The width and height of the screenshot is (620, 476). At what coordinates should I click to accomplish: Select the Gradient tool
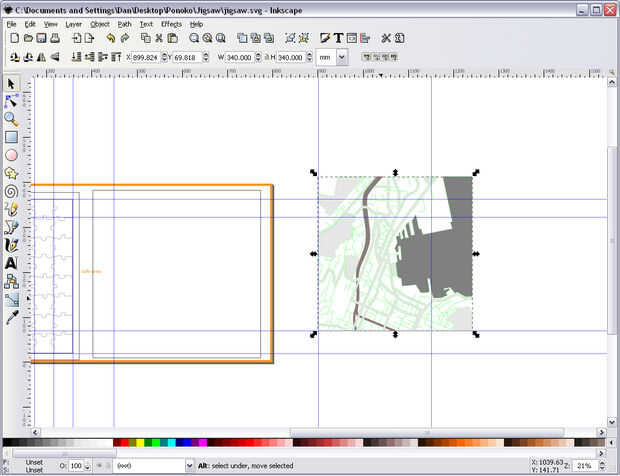(11, 299)
